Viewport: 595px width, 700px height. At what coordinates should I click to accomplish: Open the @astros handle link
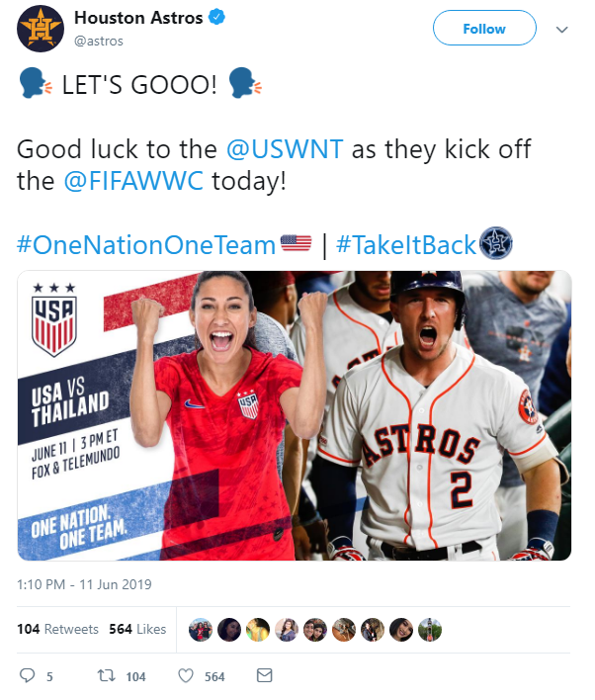click(x=99, y=41)
